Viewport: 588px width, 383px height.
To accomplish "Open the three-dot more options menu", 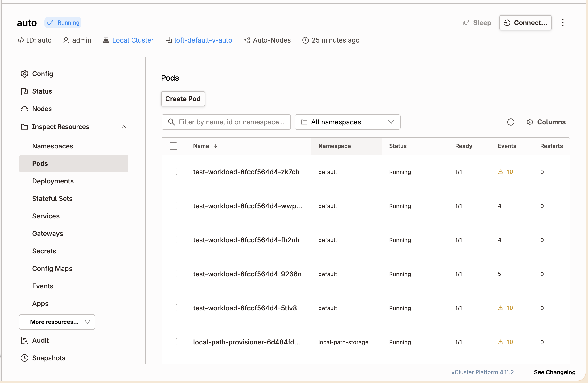I will (x=563, y=23).
